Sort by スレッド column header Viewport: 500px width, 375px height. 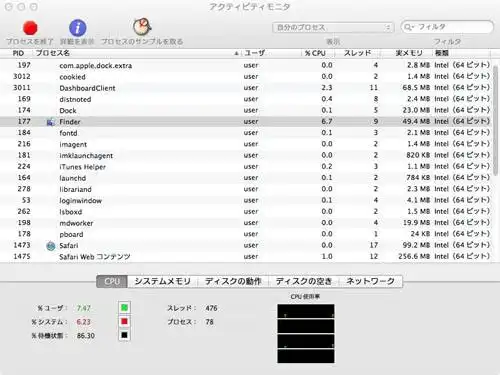(357, 53)
